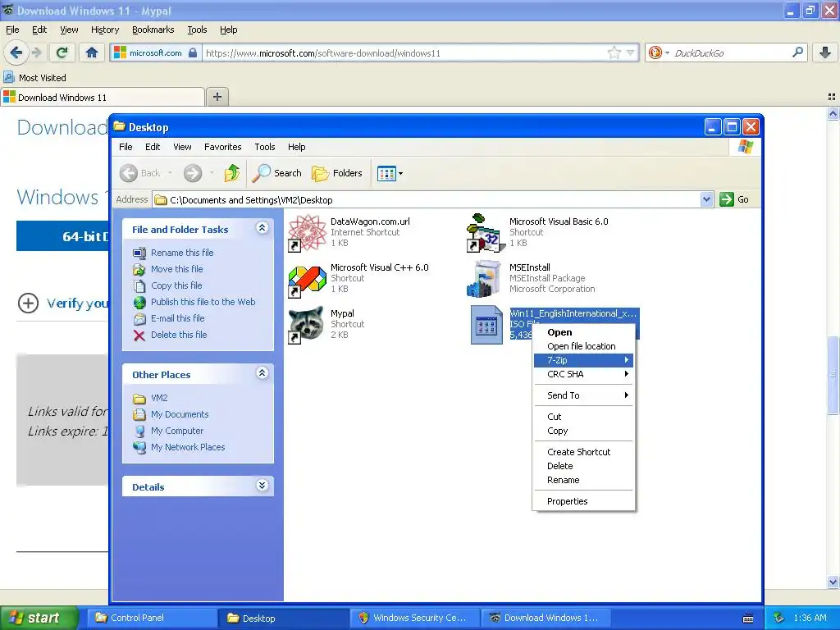Click E-mail this file link
Image resolution: width=840 pixels, height=630 pixels.
pos(177,318)
